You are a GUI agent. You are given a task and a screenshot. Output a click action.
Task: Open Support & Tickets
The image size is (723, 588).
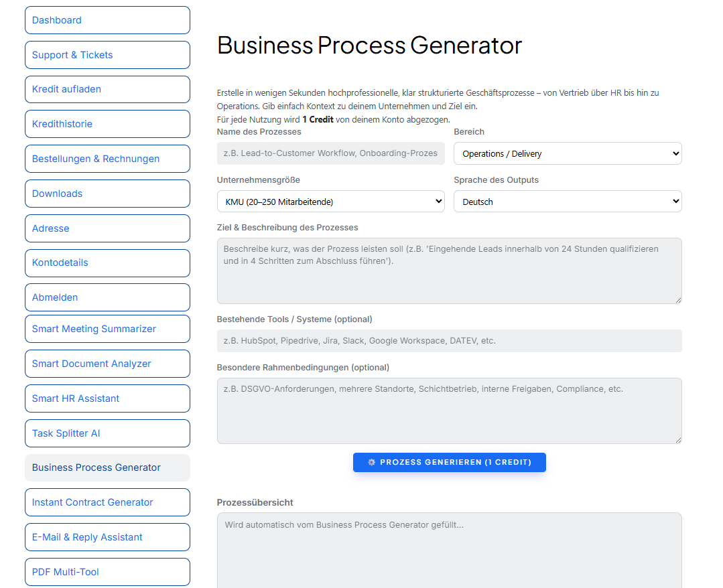coord(107,55)
